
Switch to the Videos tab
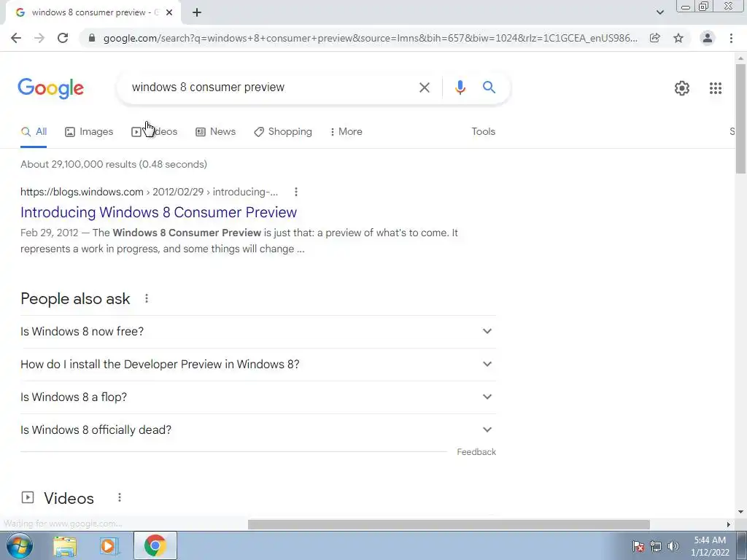[155, 132]
